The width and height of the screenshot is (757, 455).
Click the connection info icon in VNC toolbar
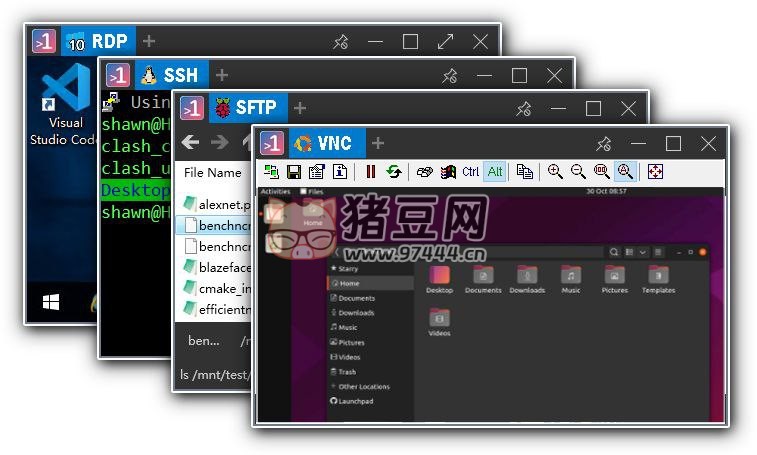coord(340,172)
